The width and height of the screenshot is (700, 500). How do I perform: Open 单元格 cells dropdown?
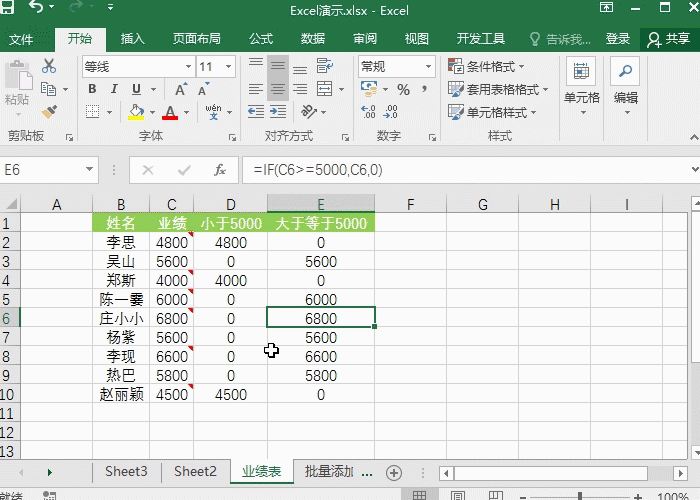582,87
